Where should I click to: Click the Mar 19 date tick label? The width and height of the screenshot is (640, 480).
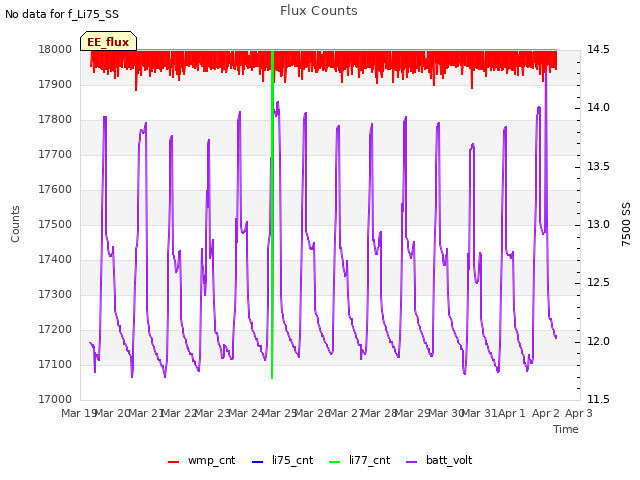pos(79,413)
